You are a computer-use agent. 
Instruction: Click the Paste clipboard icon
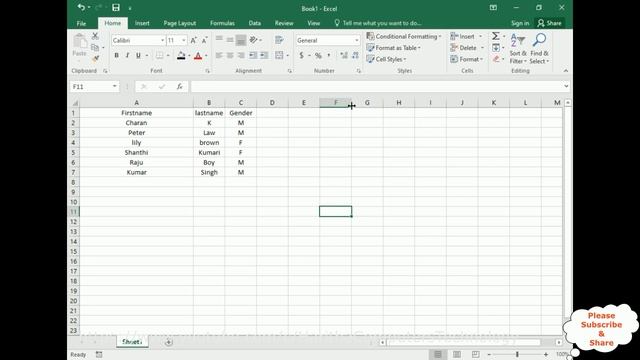click(x=80, y=42)
